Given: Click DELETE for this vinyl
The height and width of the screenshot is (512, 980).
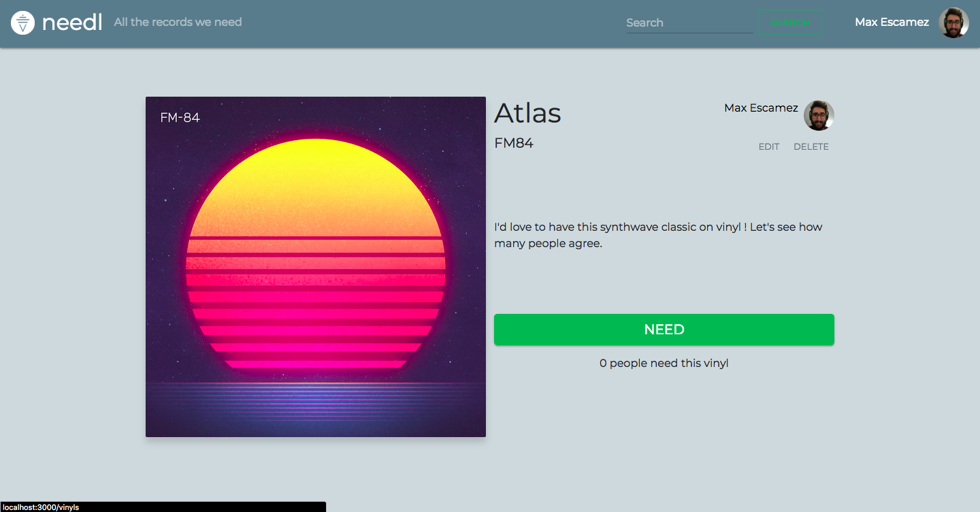Looking at the screenshot, I should coord(811,146).
